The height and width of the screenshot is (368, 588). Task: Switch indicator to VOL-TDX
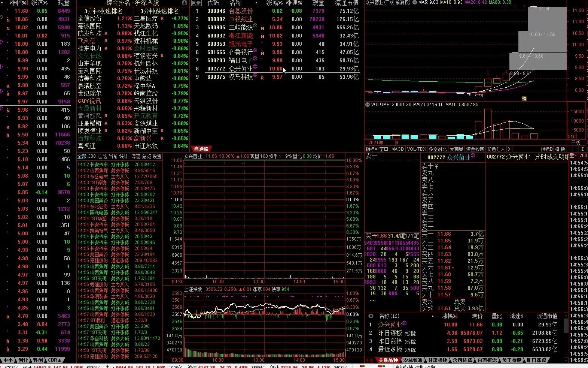point(416,149)
